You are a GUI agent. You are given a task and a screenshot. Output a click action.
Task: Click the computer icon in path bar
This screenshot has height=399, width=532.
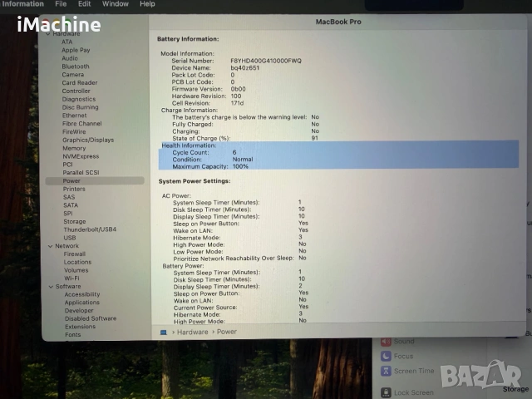163,332
